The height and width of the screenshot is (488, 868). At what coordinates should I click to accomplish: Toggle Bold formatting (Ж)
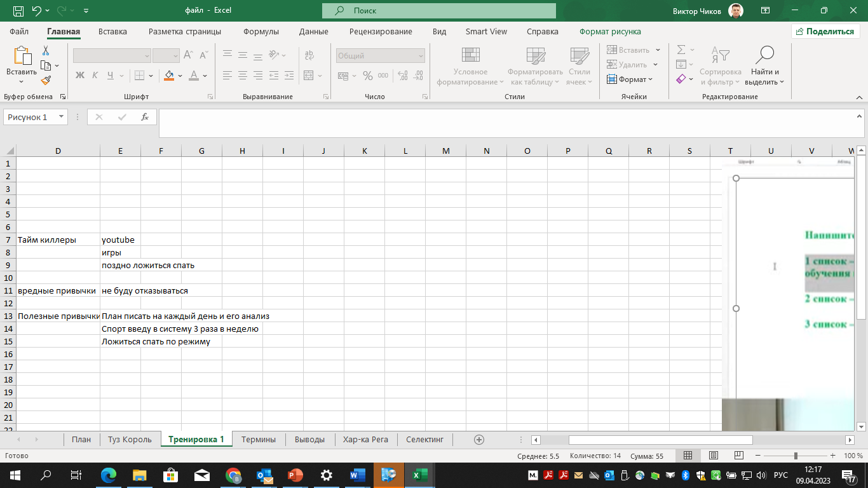click(x=80, y=76)
